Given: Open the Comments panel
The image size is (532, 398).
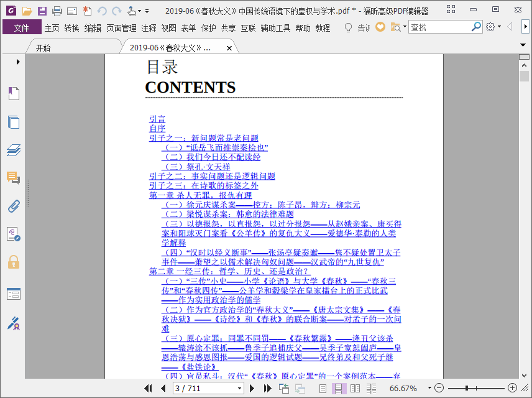Looking at the screenshot, I should 14,178.
